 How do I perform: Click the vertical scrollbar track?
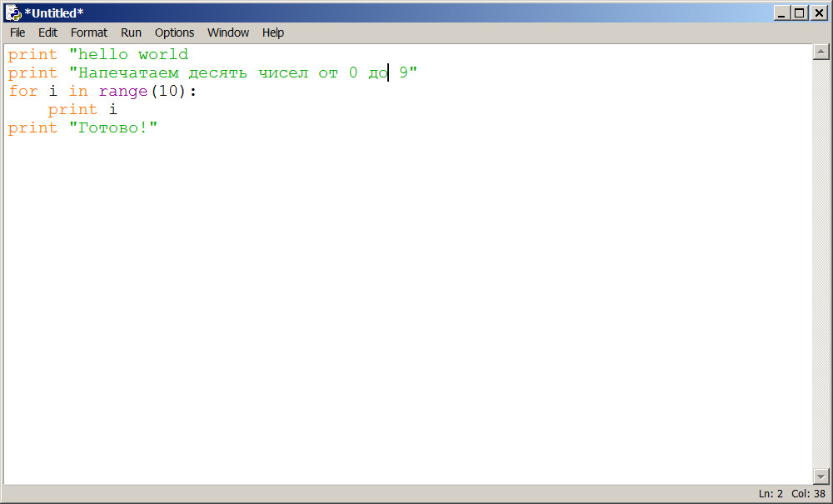click(820, 267)
